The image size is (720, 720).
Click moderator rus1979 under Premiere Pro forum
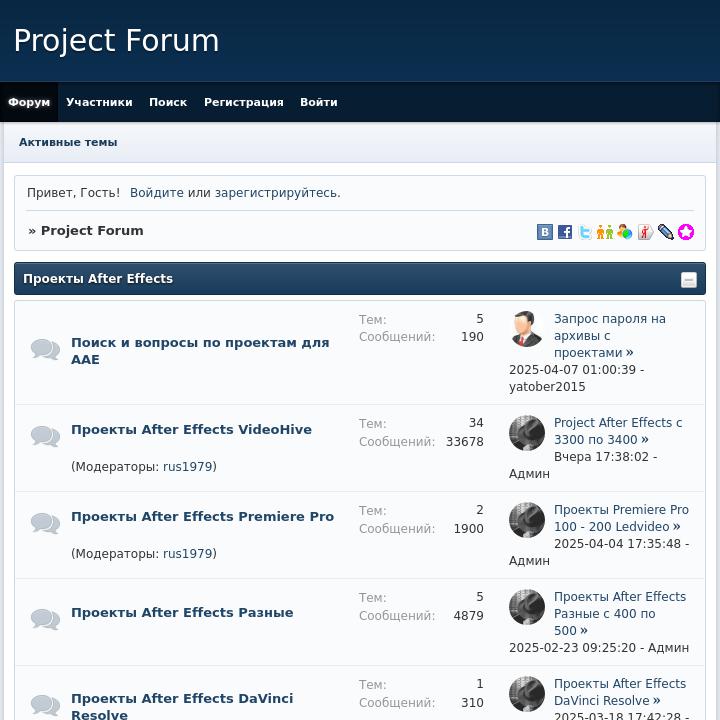click(187, 553)
